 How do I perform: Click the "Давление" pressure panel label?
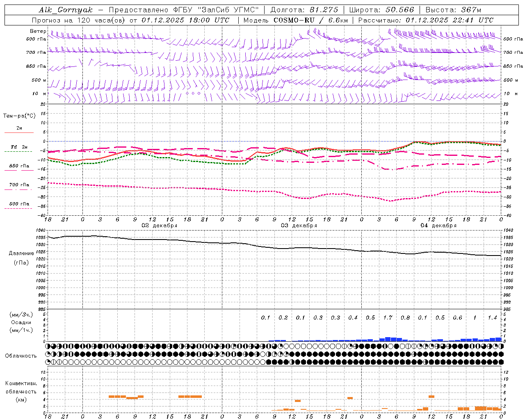[21, 253]
